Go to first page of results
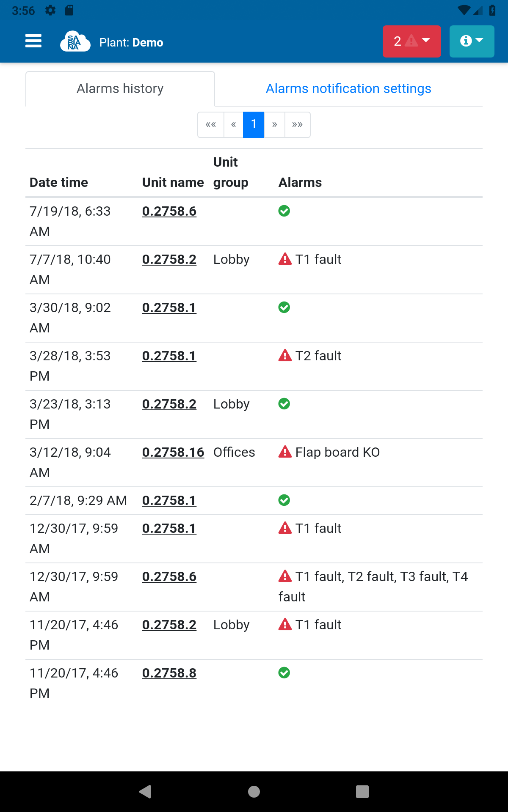This screenshot has height=812, width=508. pos(211,124)
